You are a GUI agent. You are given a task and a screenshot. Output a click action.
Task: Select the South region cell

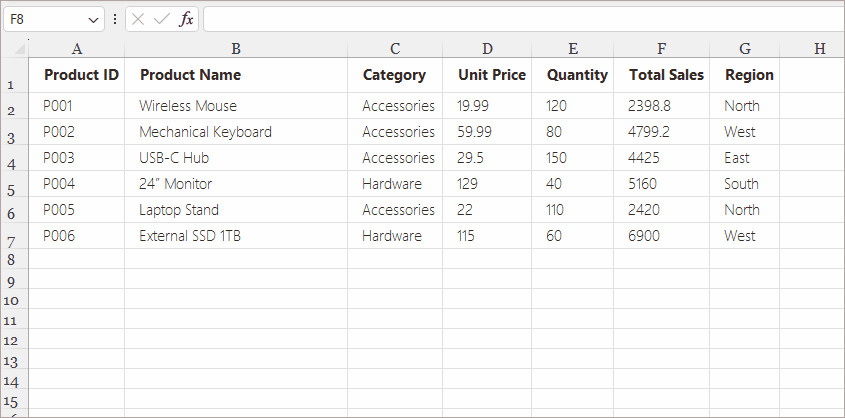tap(745, 183)
